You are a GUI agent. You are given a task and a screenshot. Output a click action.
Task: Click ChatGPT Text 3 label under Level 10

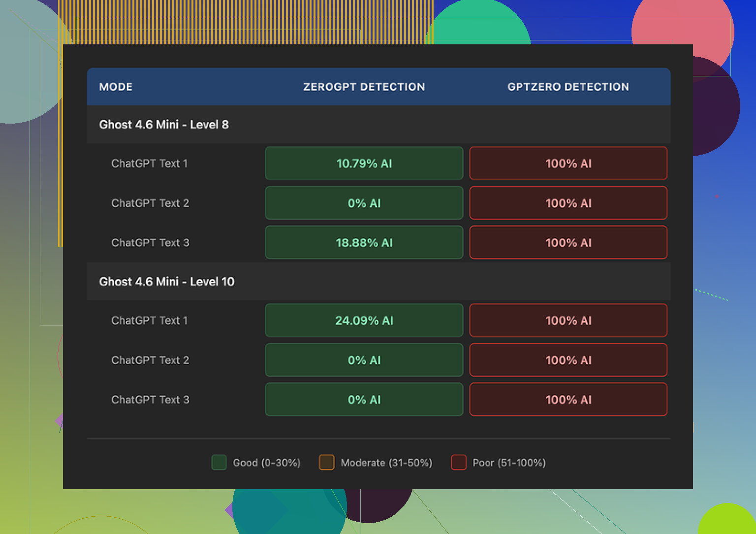[150, 400]
